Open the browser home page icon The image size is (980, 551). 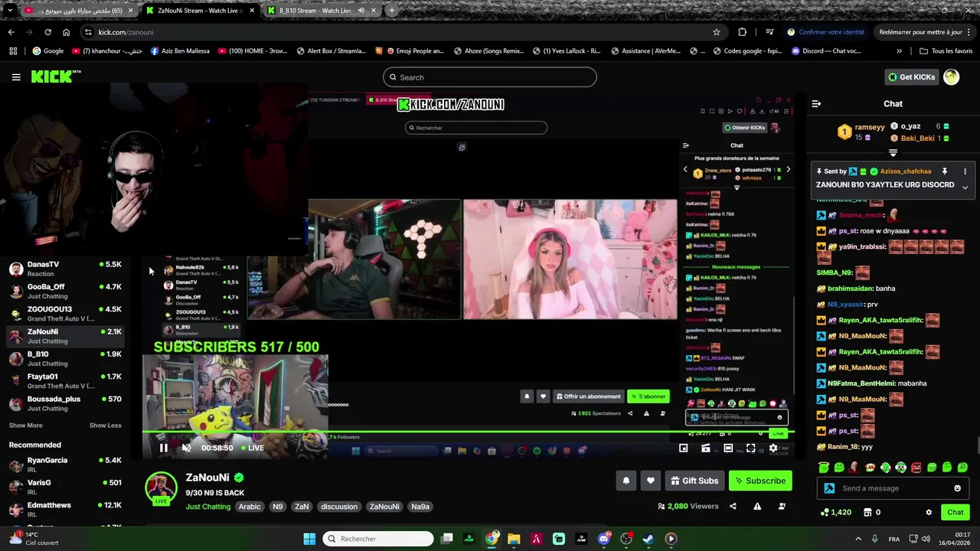tap(66, 32)
